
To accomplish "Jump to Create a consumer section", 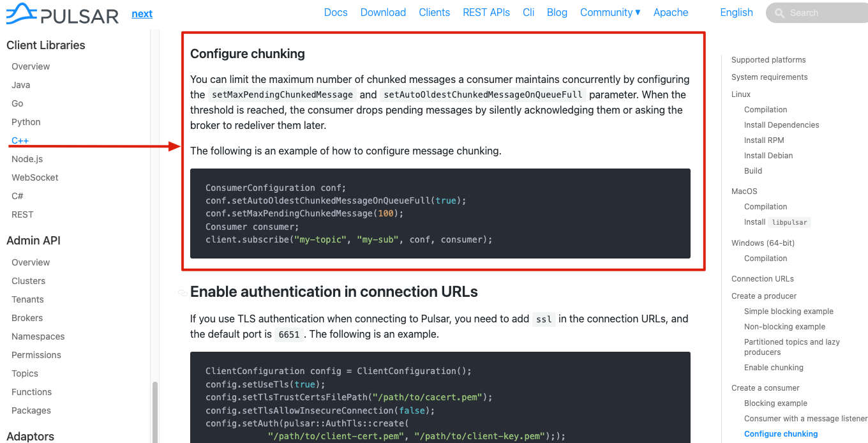I will click(765, 388).
